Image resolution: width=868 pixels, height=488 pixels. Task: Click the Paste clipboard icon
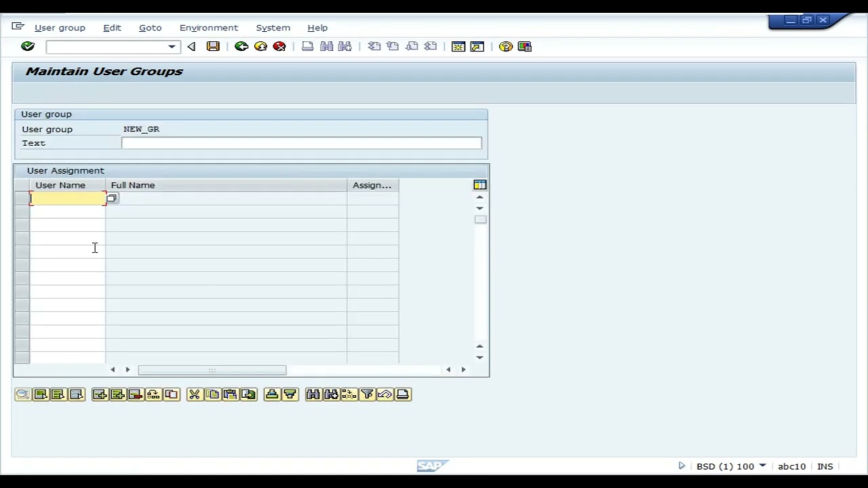(x=230, y=394)
